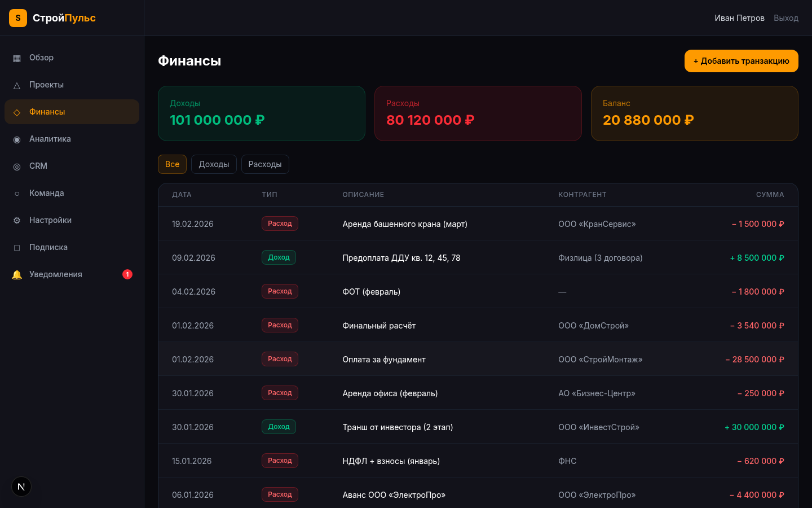Click the notifications bell icon

point(17,275)
